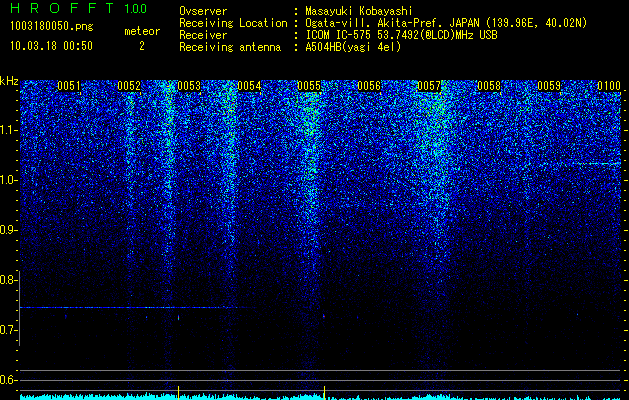
Task: Click the "meteor" count label
Action: point(142,31)
